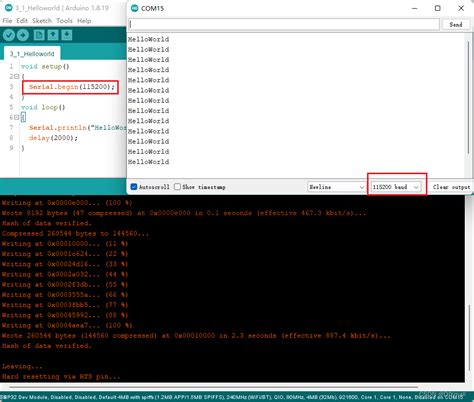
Task: Click 'Wrote 260544 bytes' console line
Action: click(x=196, y=336)
